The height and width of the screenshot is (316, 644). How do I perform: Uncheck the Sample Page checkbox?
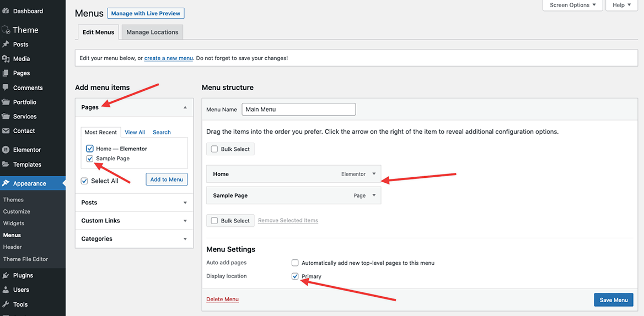pos(90,159)
